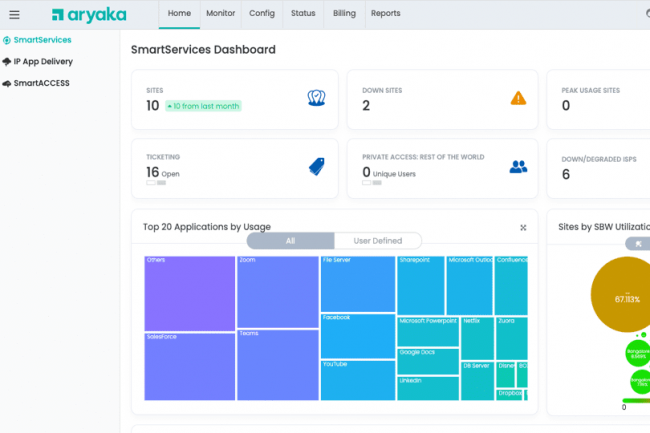650x433 pixels.
Task: Click the Others treemap tile
Action: (x=189, y=294)
